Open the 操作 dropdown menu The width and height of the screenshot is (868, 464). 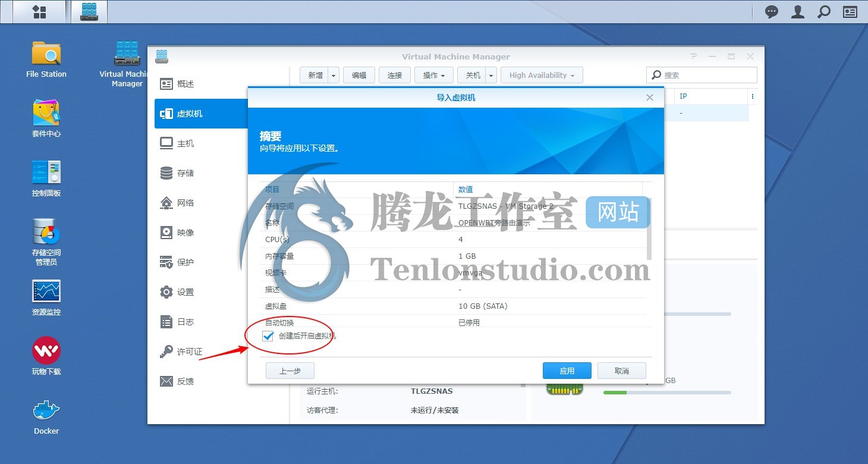(434, 75)
